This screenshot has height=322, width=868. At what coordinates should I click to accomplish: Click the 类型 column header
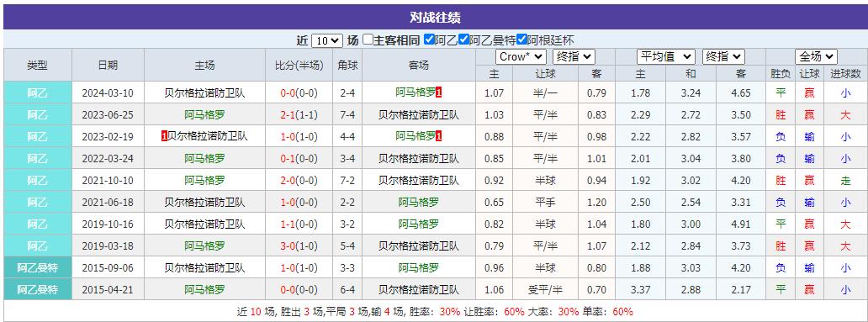[x=38, y=66]
